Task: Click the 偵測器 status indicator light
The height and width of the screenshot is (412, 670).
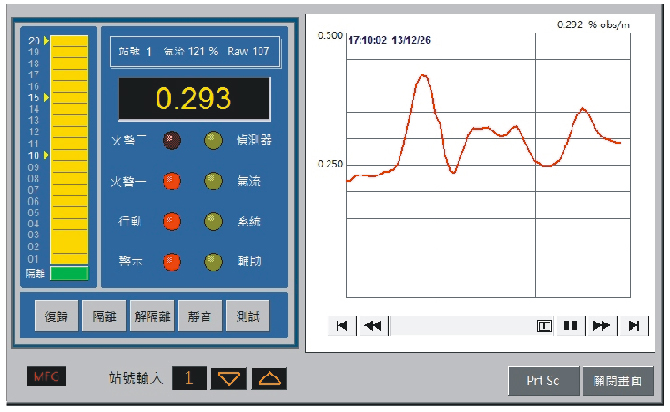Action: tap(213, 141)
